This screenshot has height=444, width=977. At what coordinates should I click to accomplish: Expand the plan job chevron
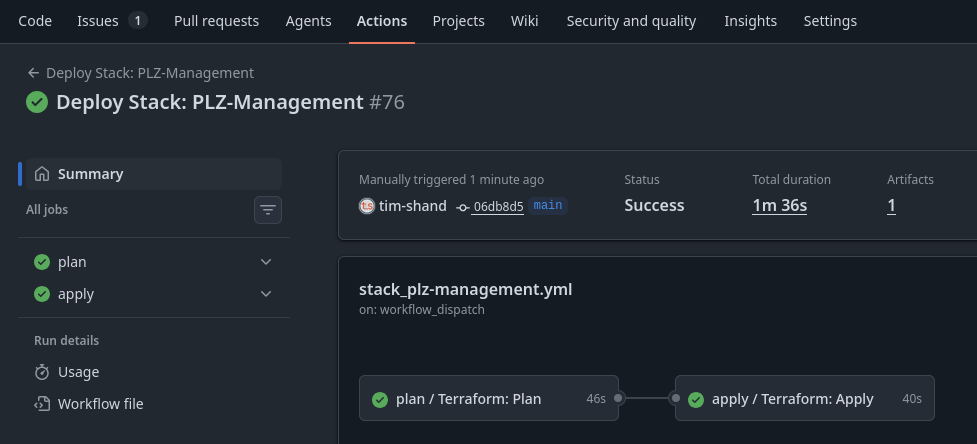click(x=266, y=262)
